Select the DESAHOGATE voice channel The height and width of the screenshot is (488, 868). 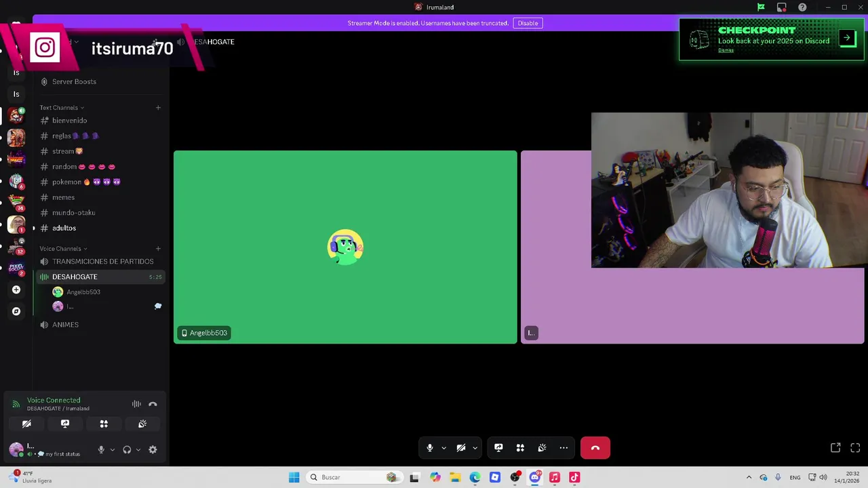pyautogui.click(x=100, y=277)
